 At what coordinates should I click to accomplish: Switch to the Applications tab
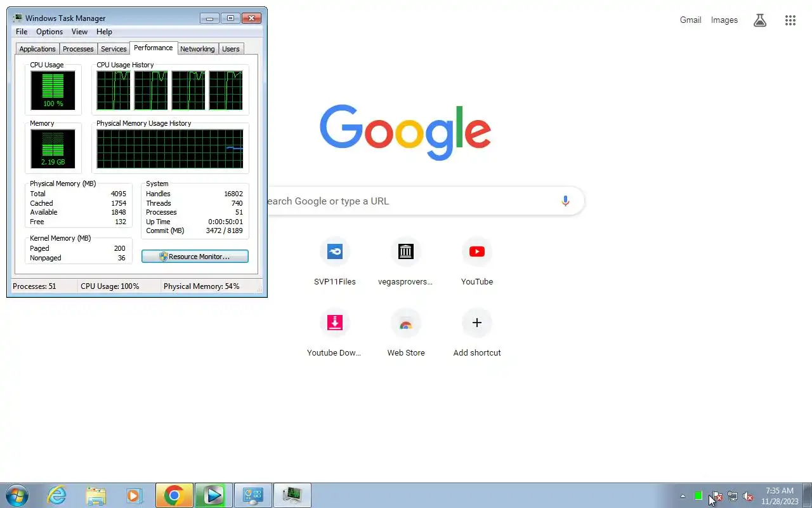(x=37, y=49)
